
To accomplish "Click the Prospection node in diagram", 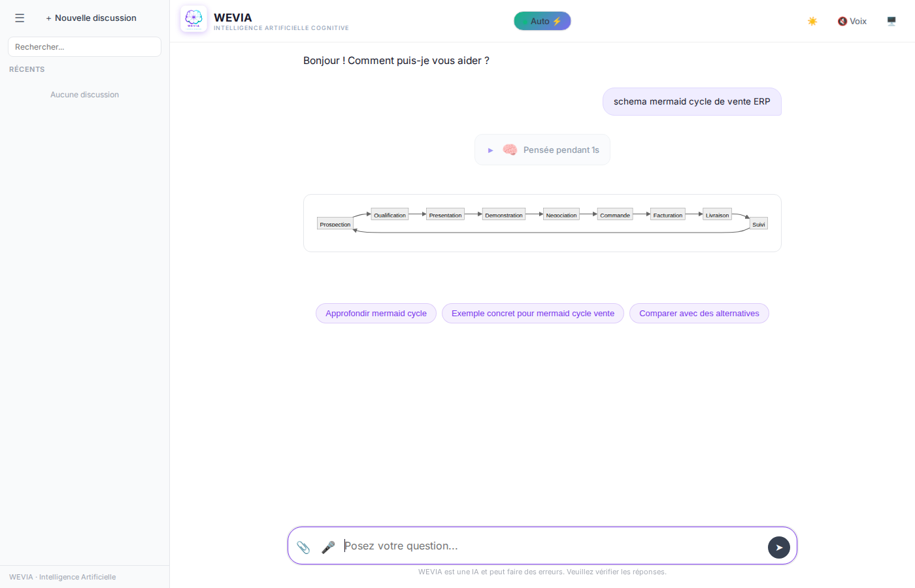I will pos(335,224).
